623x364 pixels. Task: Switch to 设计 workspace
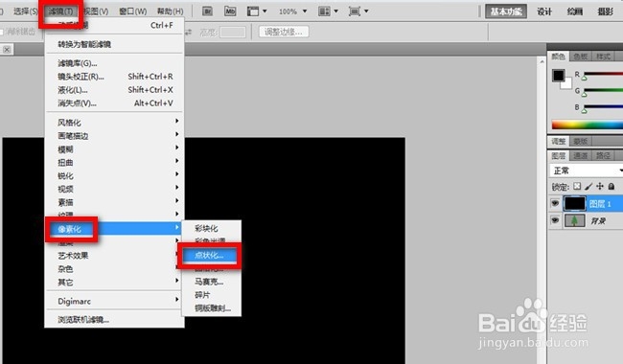coord(544,11)
